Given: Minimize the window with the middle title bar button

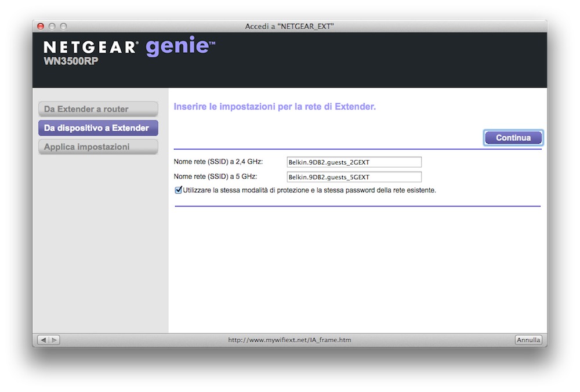Looking at the screenshot, I should tap(52, 26).
